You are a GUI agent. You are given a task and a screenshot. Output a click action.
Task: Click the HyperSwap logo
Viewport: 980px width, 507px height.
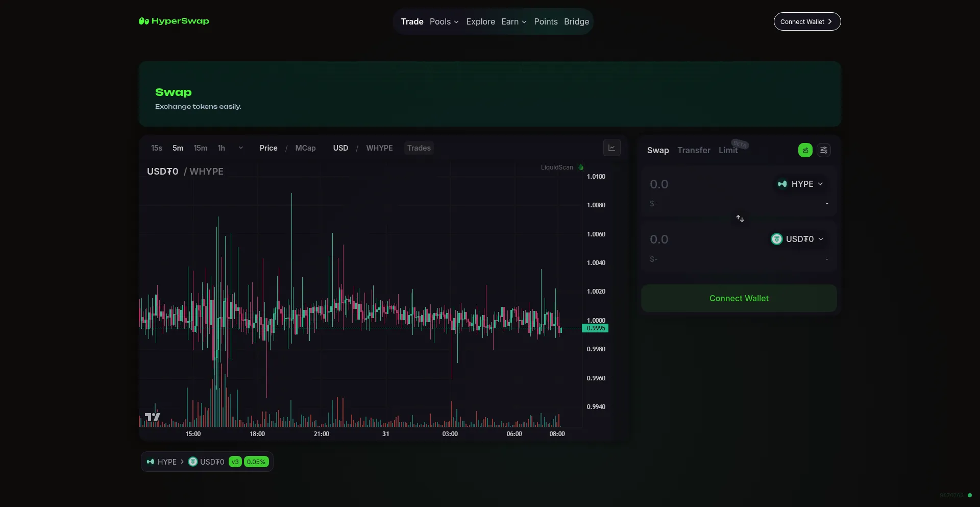point(174,21)
